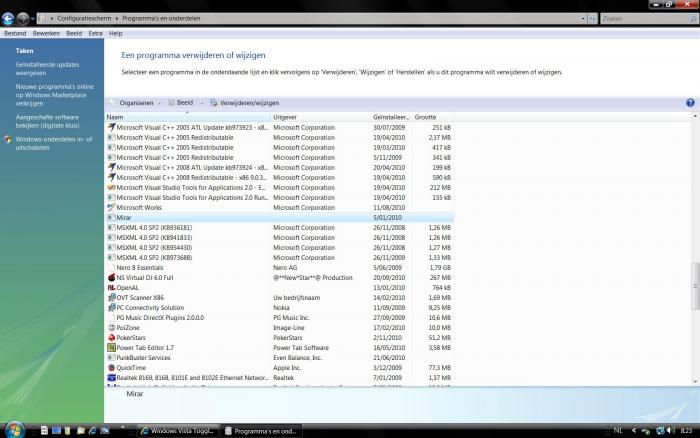Open the Extra menu

95,33
